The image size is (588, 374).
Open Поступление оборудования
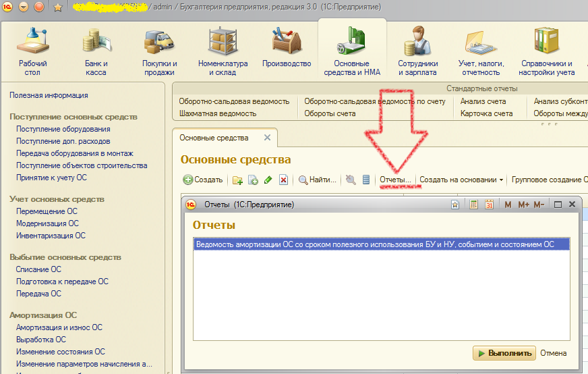click(63, 129)
